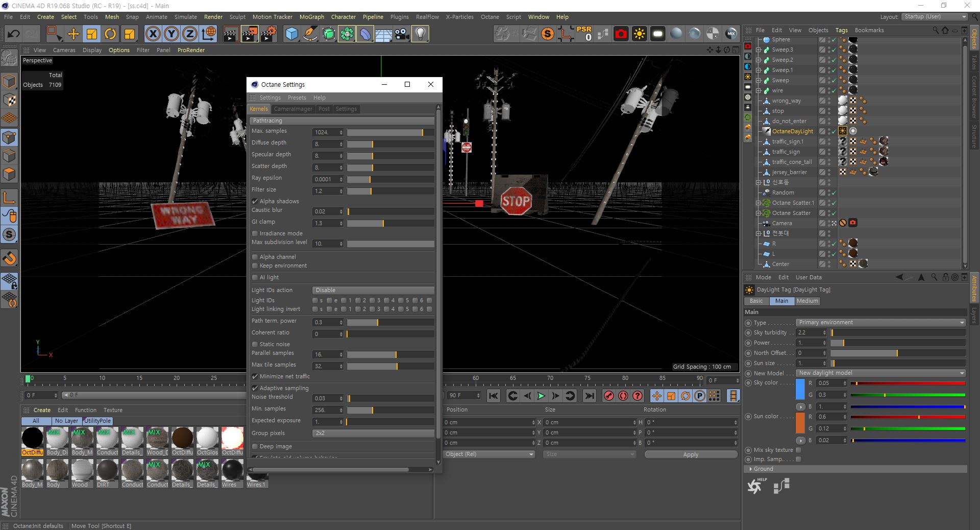Expand the Sweep.3 object tree
This screenshot has width=980, height=530.
point(758,50)
